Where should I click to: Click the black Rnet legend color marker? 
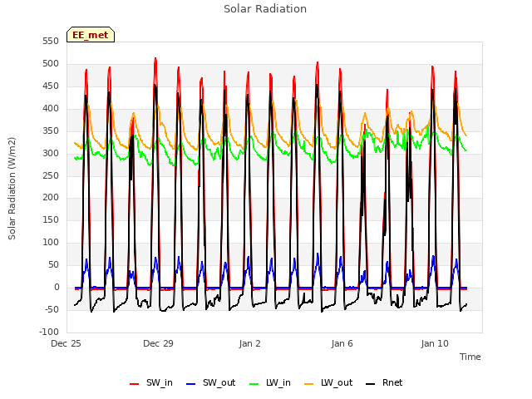tap(371, 384)
